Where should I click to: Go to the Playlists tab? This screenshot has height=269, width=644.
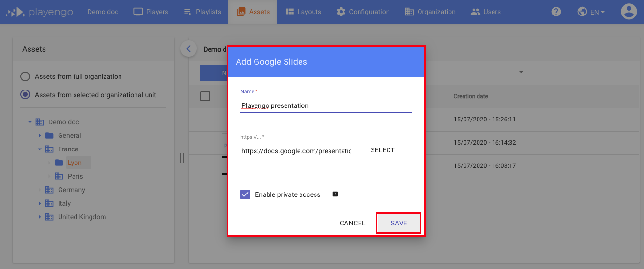coord(202,12)
